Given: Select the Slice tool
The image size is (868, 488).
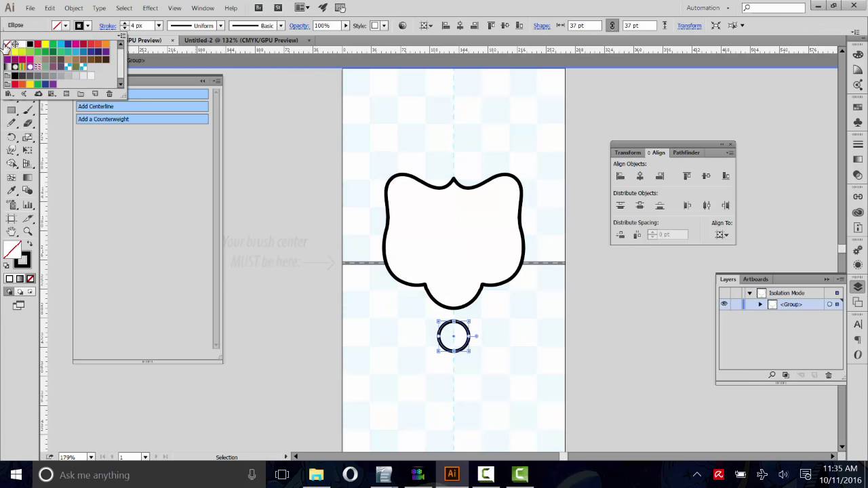Looking at the screenshot, I should [x=28, y=218].
